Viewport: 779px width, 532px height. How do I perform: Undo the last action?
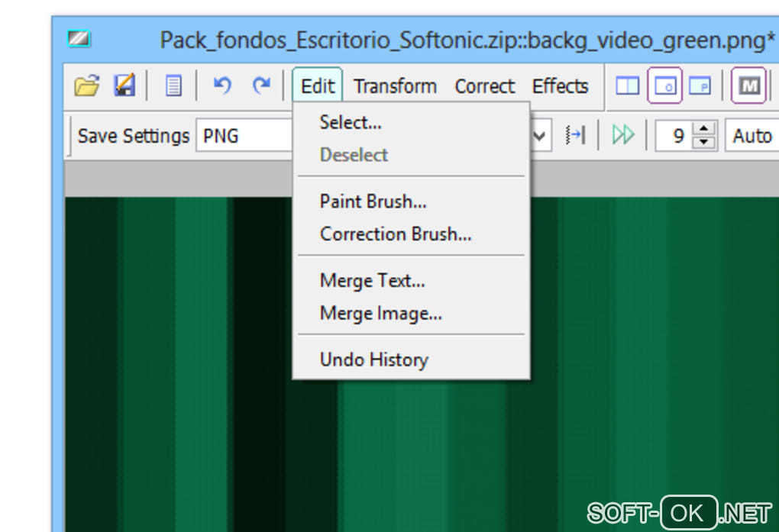(222, 85)
